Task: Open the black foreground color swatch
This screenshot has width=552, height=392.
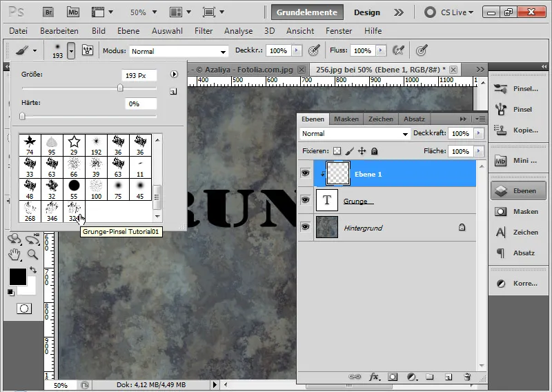Action: point(18,277)
